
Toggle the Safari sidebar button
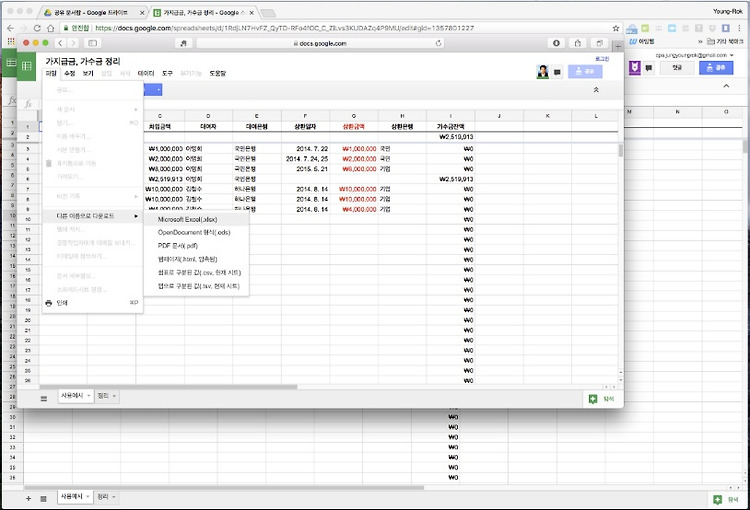click(93, 43)
